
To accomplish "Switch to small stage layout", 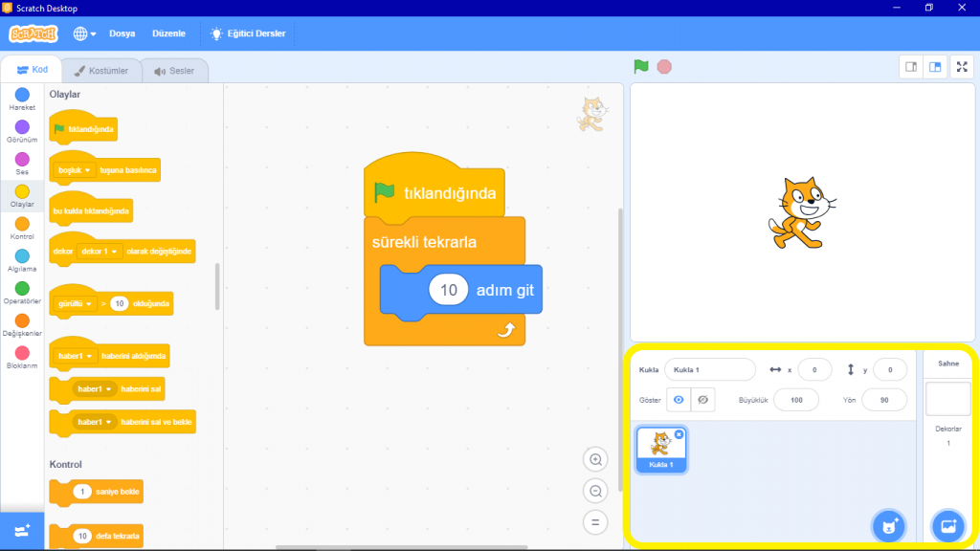I will pos(911,67).
